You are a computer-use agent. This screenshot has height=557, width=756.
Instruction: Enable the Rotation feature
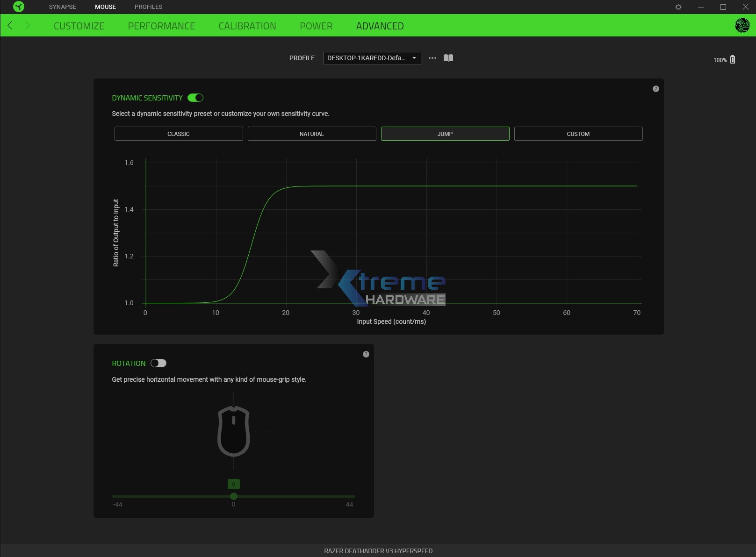158,363
